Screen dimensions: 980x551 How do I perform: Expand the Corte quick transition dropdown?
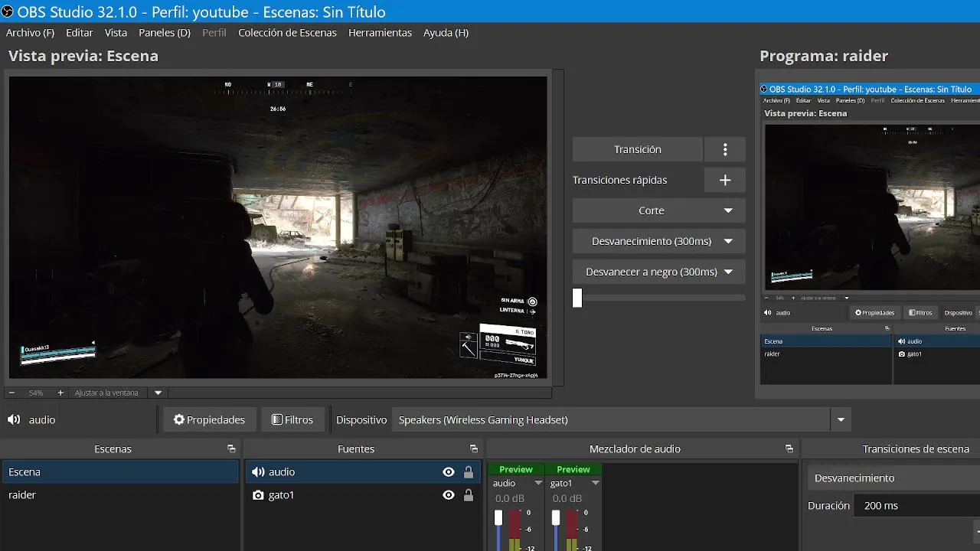[x=728, y=210]
